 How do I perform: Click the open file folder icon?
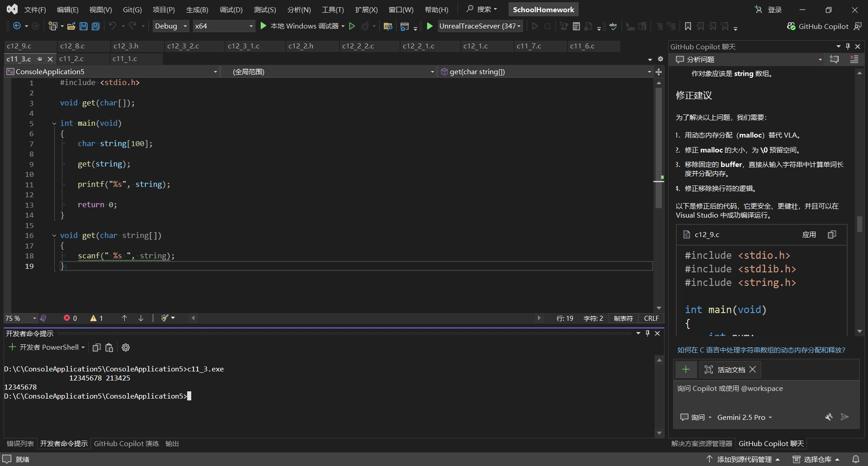click(x=71, y=26)
